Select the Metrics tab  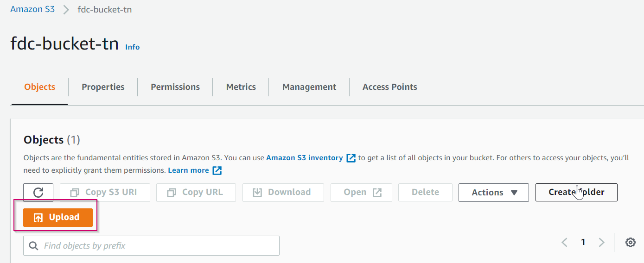click(241, 87)
